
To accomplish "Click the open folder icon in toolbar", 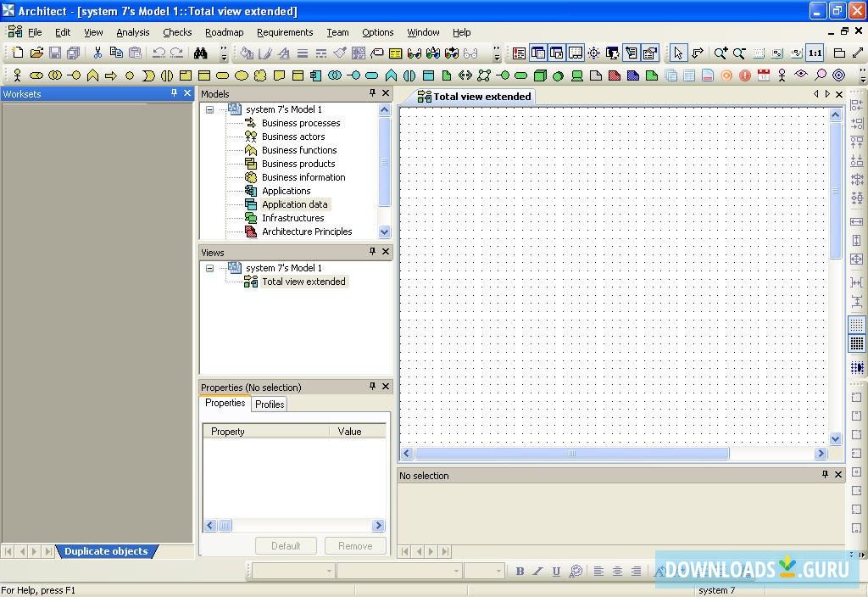I will [x=36, y=53].
